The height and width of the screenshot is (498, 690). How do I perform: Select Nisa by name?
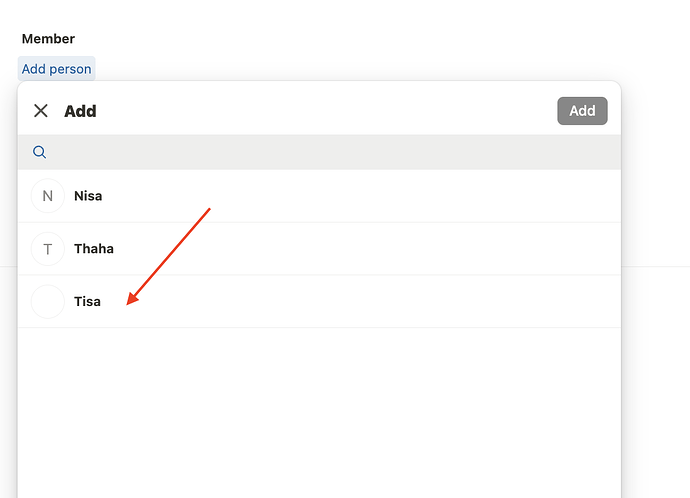[88, 196]
